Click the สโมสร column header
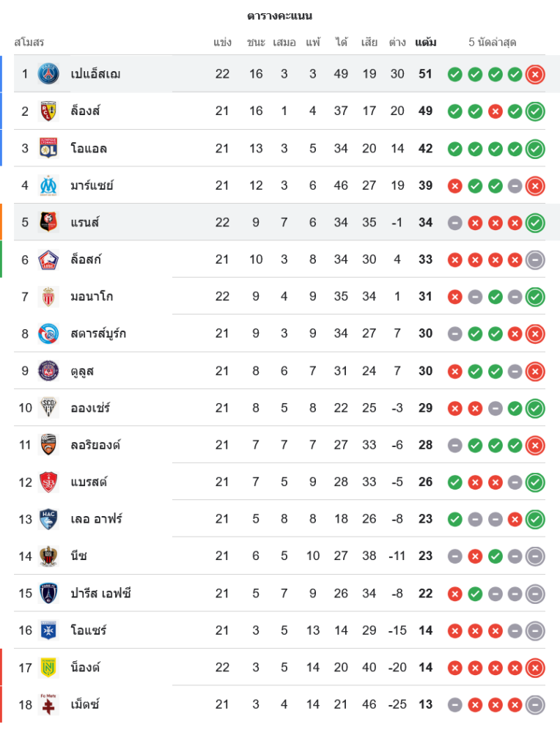Image resolution: width=560 pixels, height=733 pixels. click(29, 43)
